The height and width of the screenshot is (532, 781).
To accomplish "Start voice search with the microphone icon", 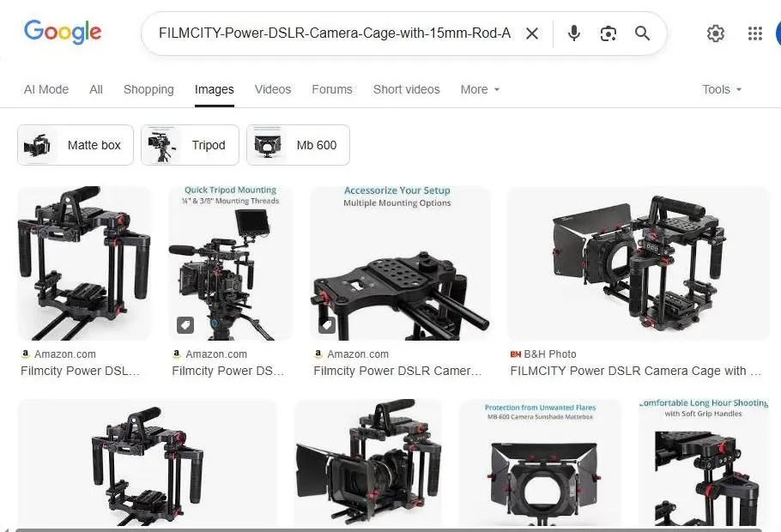I will 574,33.
